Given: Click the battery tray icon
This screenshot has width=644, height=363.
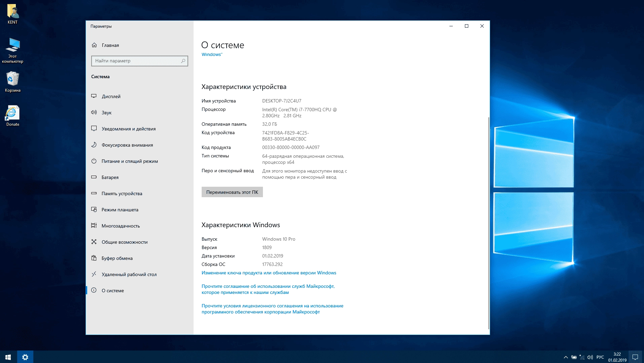Looking at the screenshot, I should point(574,357).
